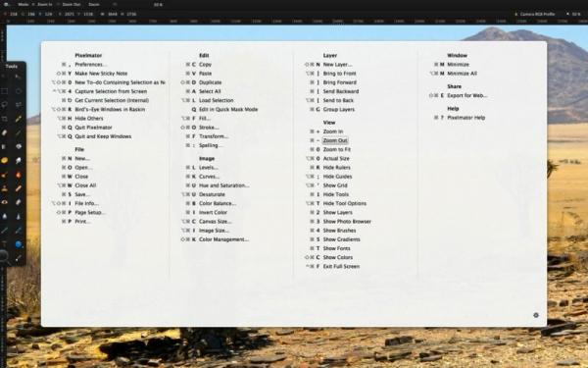Pick the yellow Sponge tool
The image size is (588, 368).
[x=5, y=161]
